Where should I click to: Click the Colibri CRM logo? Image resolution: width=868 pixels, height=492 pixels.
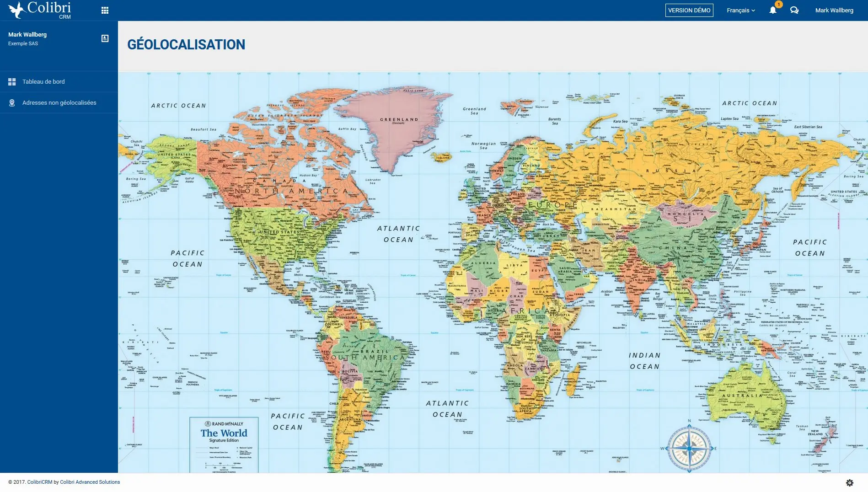pos(40,10)
